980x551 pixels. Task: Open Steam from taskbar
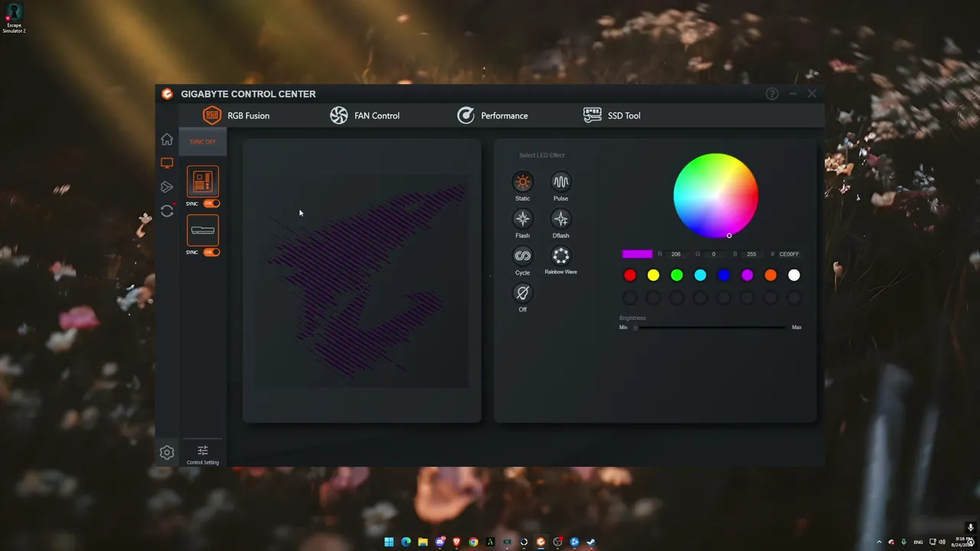[x=591, y=542]
